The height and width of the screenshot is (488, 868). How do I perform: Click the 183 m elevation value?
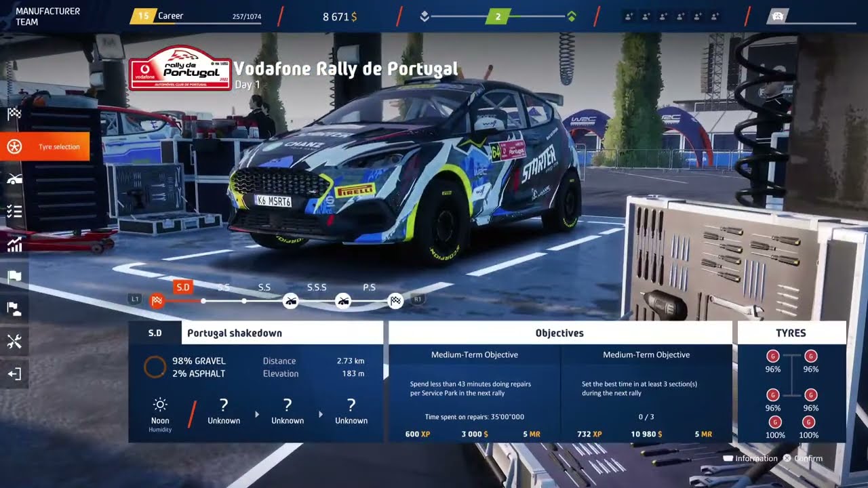pyautogui.click(x=353, y=373)
